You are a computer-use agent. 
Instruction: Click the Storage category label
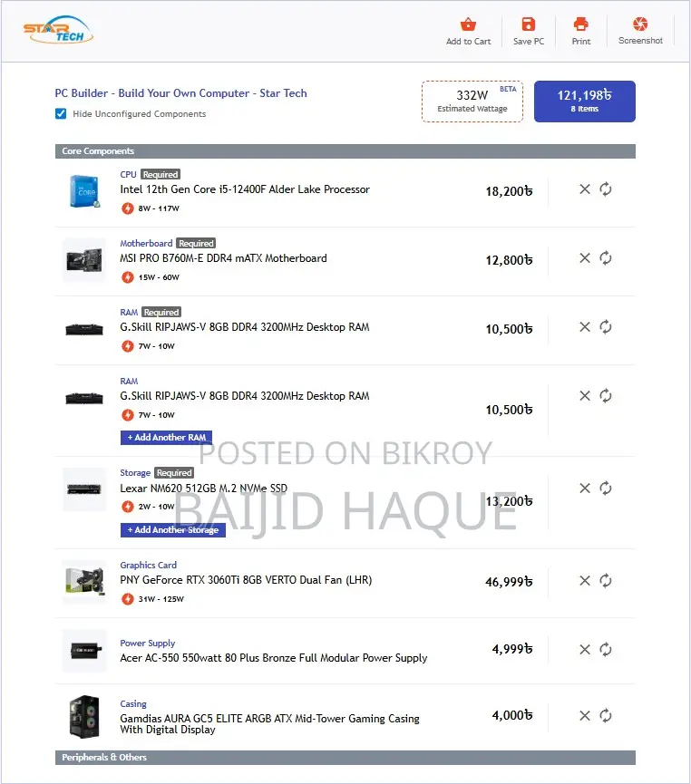coord(135,473)
